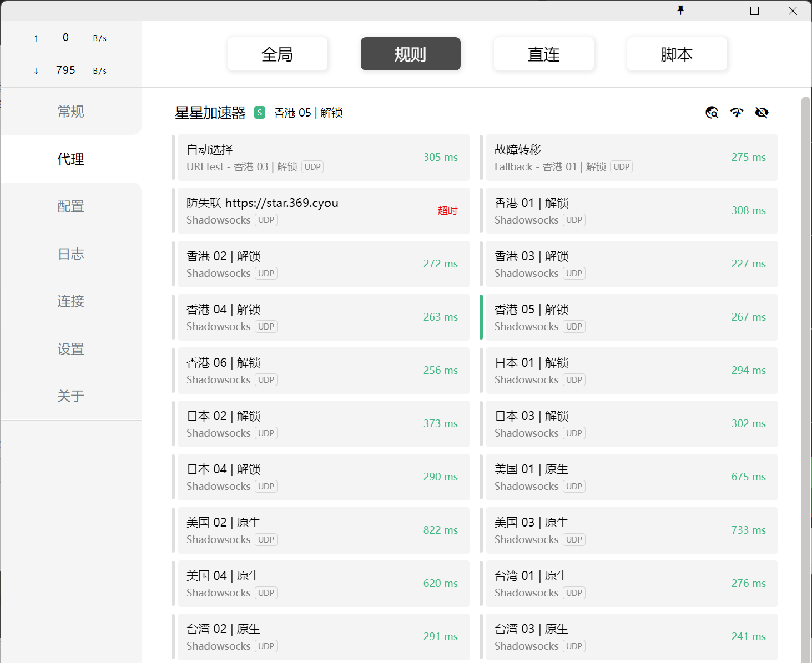This screenshot has height=663, width=812.
Task: Minimize the Clash window
Action: (x=717, y=11)
